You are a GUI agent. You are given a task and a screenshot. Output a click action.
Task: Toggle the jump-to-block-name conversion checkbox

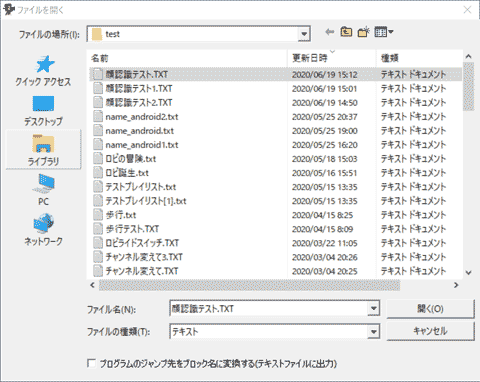[91, 363]
